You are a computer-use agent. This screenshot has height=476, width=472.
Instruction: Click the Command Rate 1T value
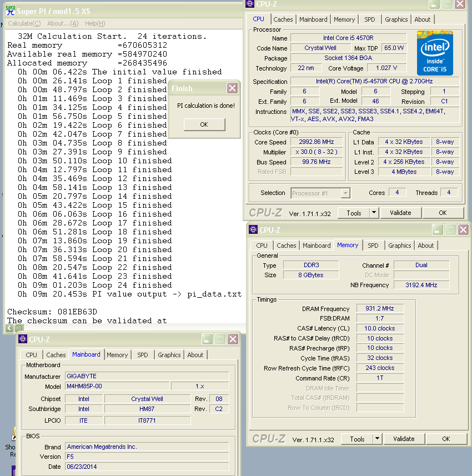(x=380, y=378)
